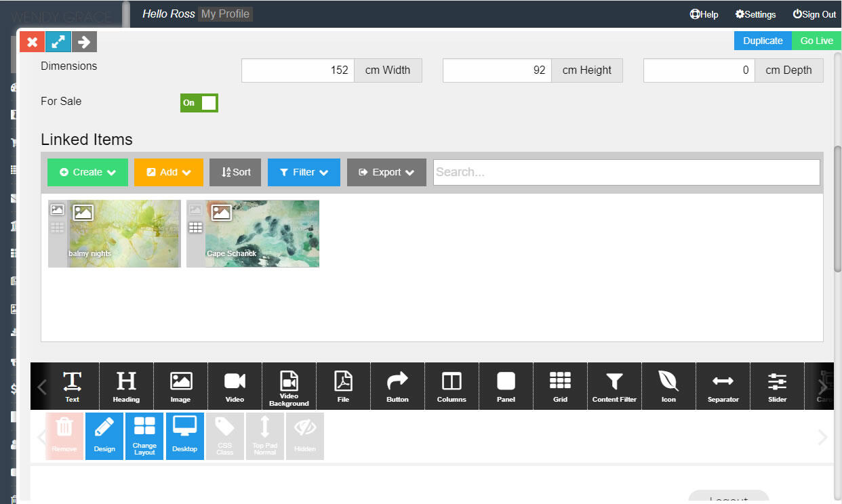
Task: Insert a Columns layout element
Action: pyautogui.click(x=452, y=386)
